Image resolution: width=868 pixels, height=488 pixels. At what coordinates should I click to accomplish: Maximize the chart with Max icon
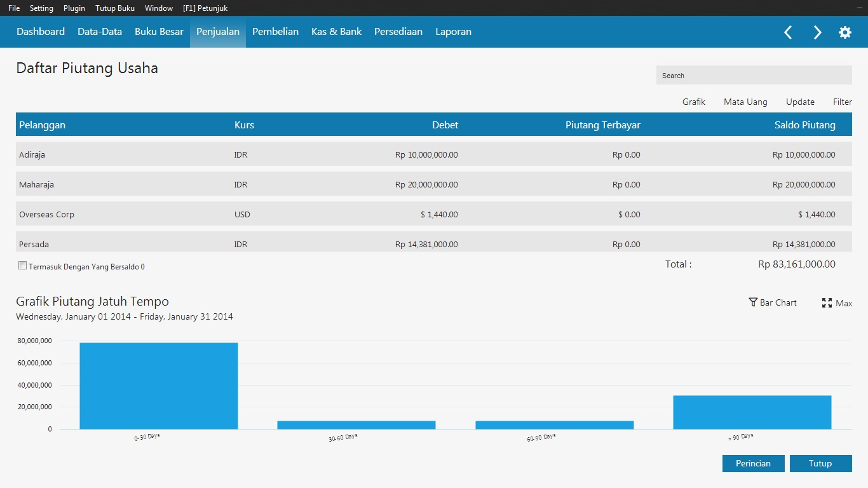[827, 303]
